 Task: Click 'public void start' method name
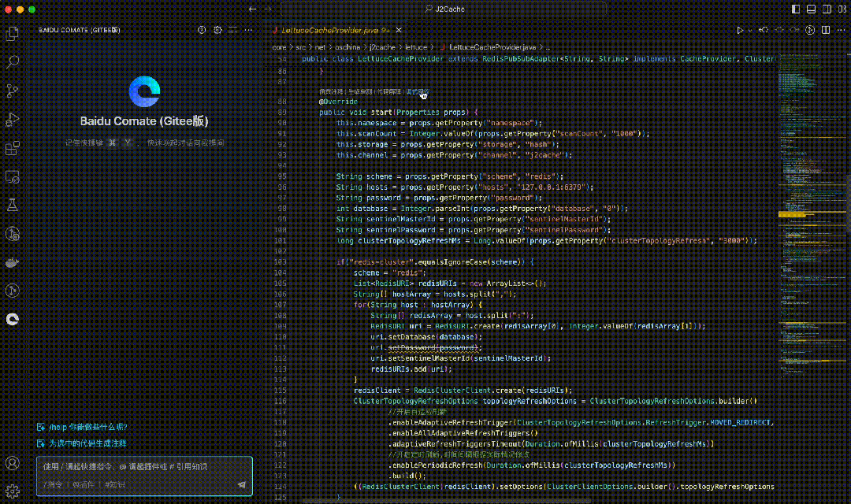point(381,113)
